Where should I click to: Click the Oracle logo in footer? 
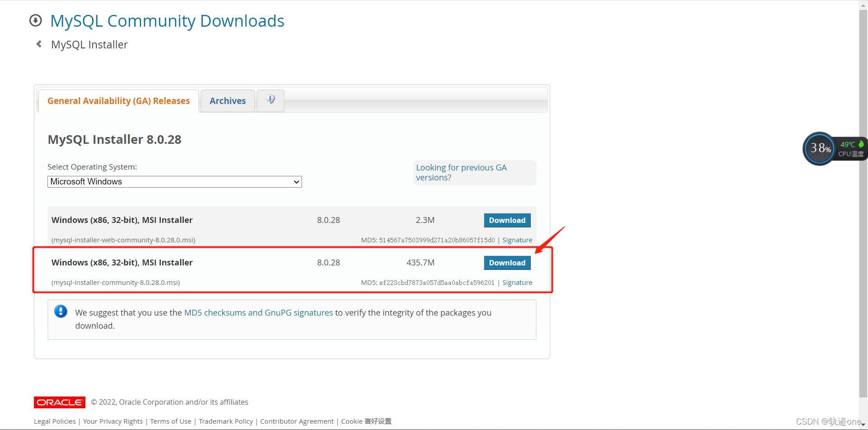60,402
